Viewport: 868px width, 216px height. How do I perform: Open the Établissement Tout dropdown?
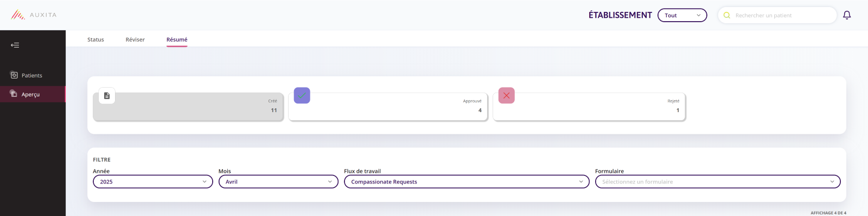(x=682, y=15)
